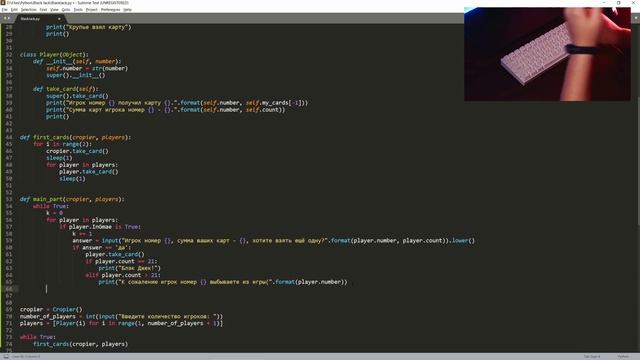640x360 pixels.
Task: Click the tab scroll arrows left of Blackjack.py
Action: coord(7,18)
